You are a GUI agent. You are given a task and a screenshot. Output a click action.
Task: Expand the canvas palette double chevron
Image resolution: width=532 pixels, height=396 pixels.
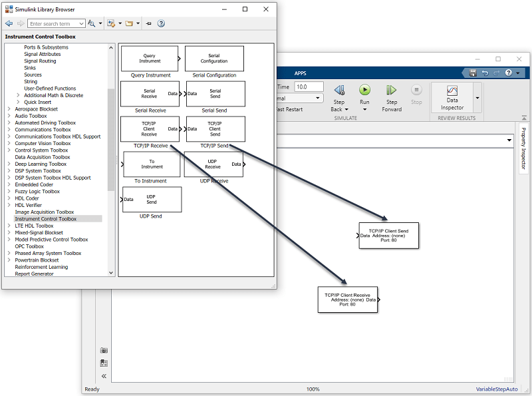104,376
